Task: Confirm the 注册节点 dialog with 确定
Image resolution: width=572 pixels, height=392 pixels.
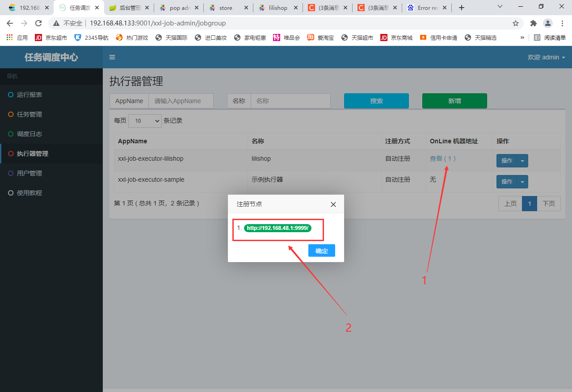Action: click(321, 250)
